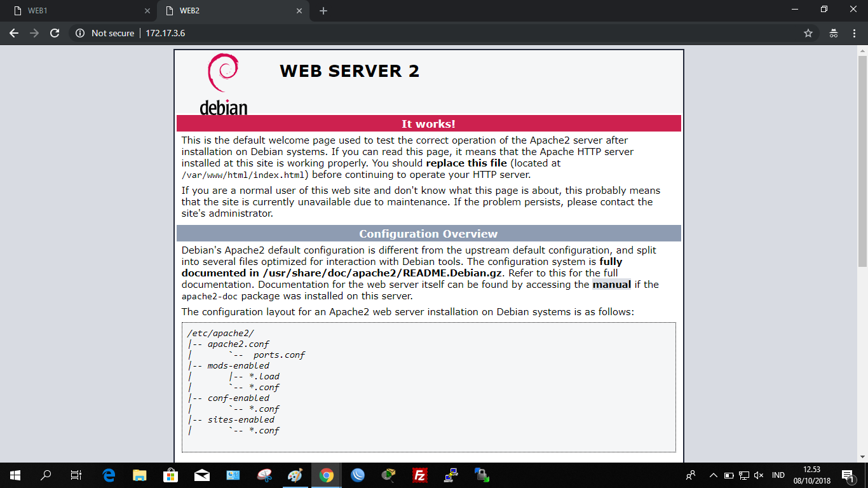Click the It works! banner
The height and width of the screenshot is (488, 868).
click(x=428, y=124)
